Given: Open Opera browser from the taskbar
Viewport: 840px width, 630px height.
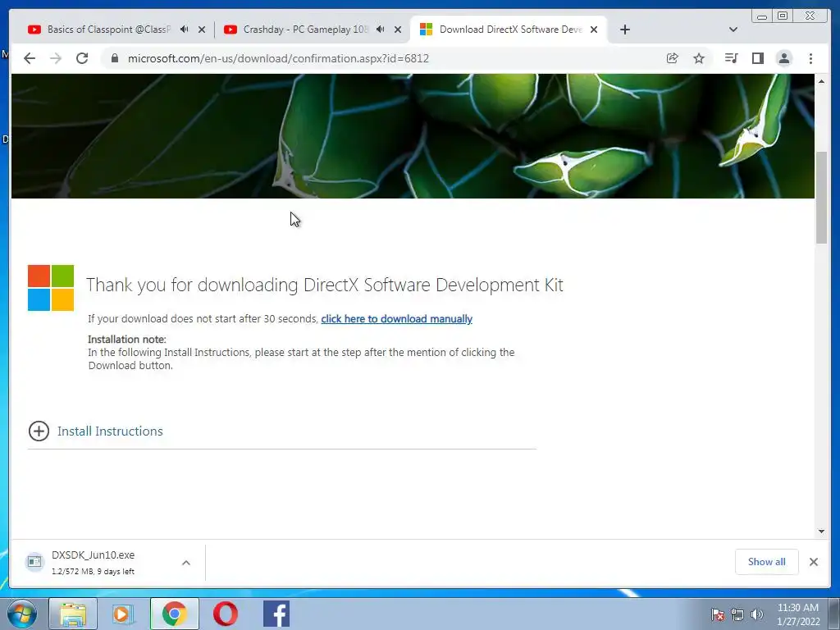Looking at the screenshot, I should (x=226, y=614).
